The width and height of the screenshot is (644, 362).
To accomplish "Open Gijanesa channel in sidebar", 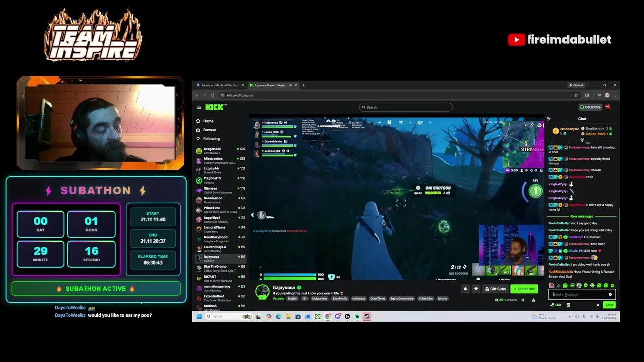I will tap(220, 190).
